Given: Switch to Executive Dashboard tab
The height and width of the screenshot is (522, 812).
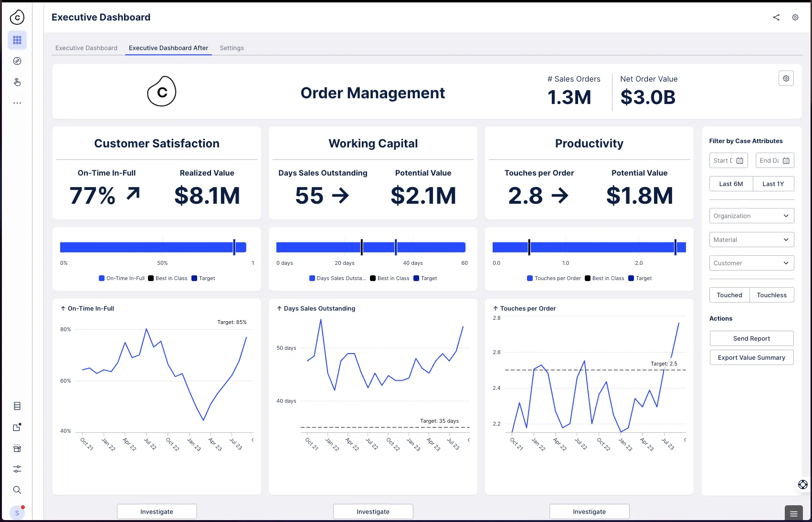Looking at the screenshot, I should (x=86, y=48).
